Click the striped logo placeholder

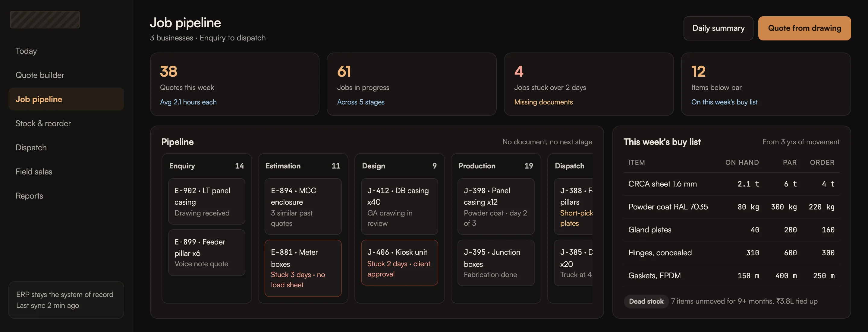coord(45,20)
